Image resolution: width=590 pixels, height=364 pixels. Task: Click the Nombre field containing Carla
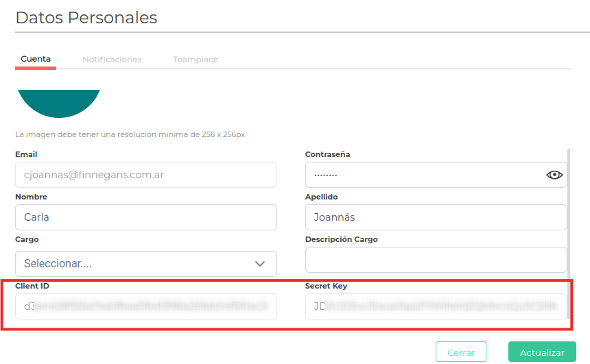pos(145,217)
